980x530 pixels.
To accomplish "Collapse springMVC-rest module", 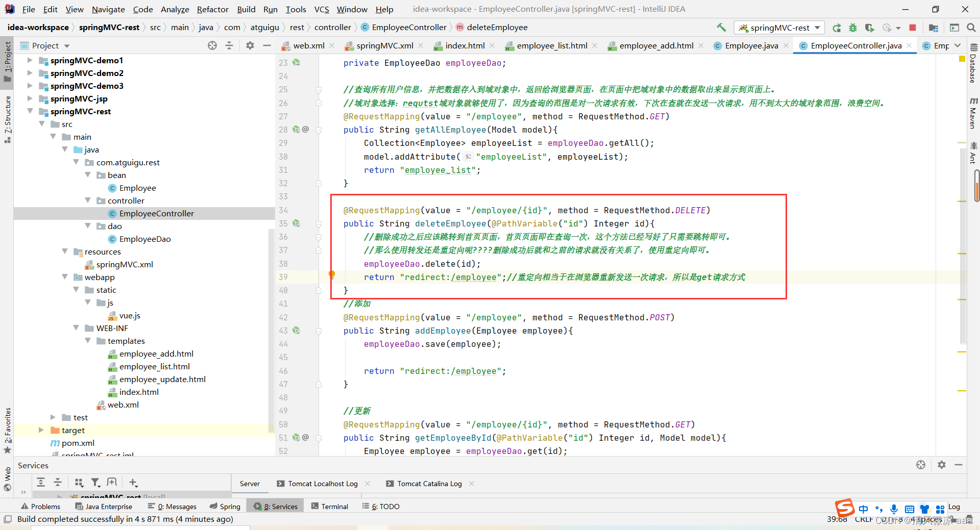I will pos(30,111).
